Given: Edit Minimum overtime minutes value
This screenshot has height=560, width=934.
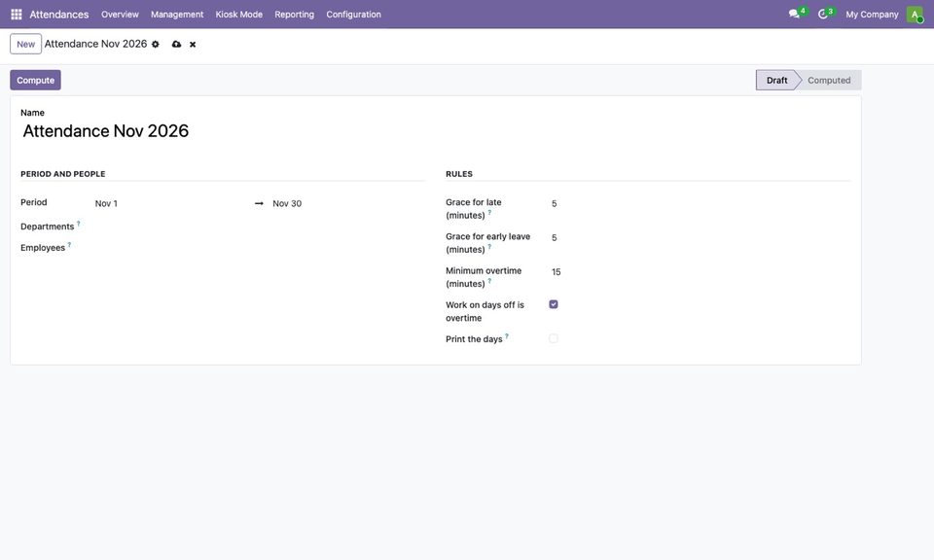Looking at the screenshot, I should 700,272.
